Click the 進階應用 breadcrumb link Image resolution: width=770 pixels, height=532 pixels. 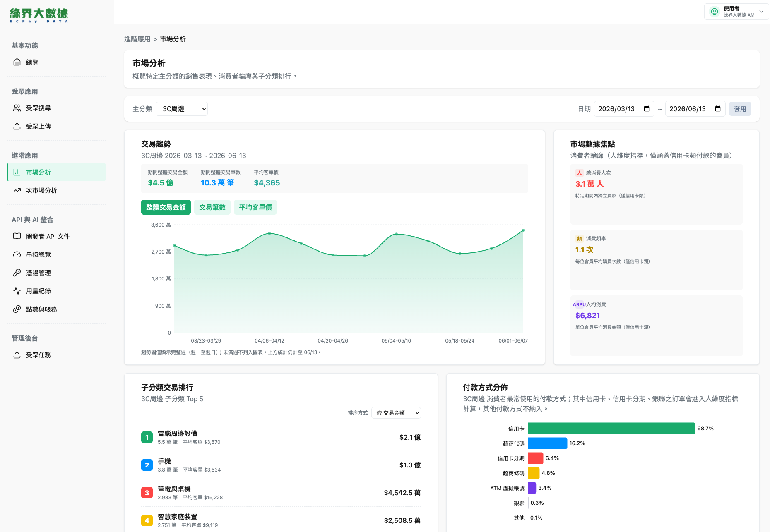tap(137, 39)
